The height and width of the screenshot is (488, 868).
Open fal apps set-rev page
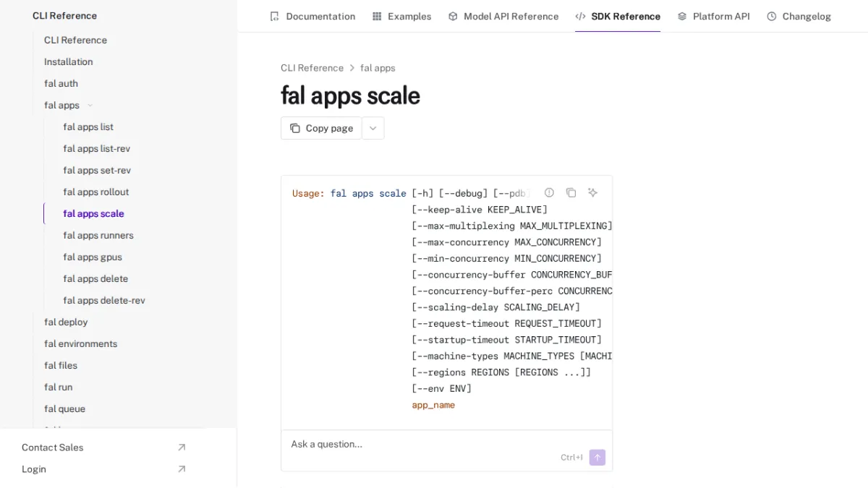[x=97, y=170]
